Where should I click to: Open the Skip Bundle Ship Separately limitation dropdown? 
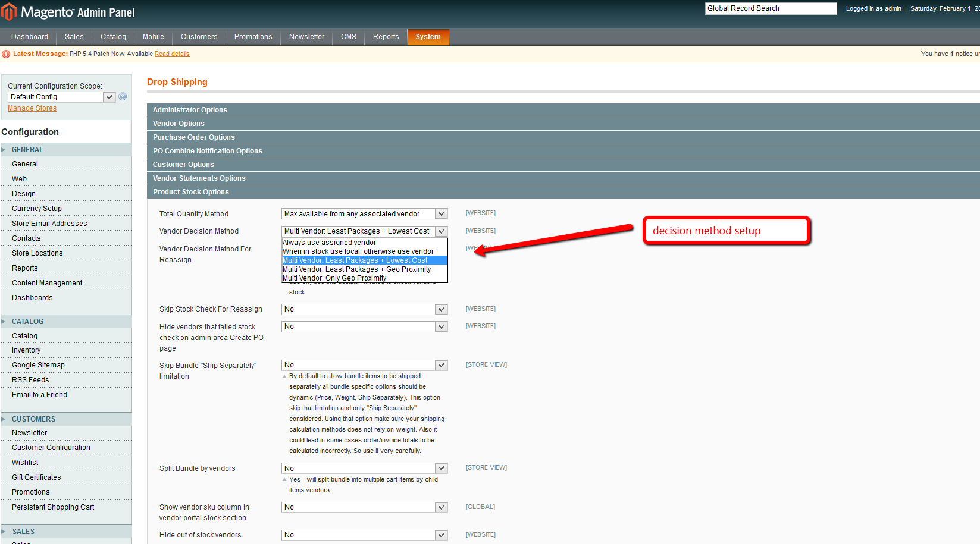click(x=364, y=365)
